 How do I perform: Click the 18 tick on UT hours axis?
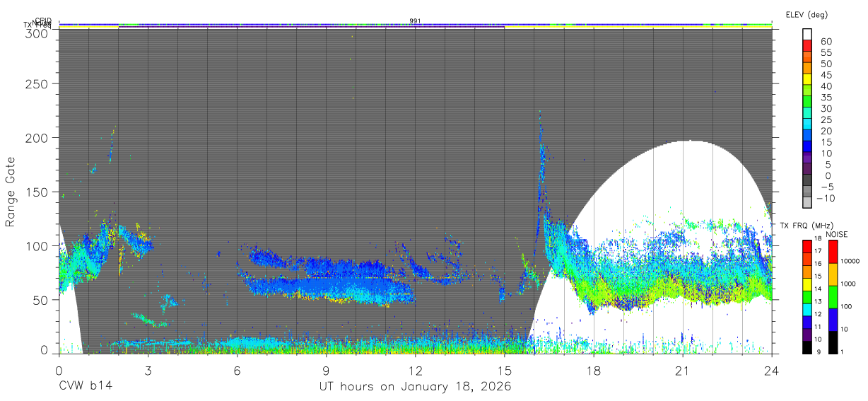coord(594,370)
